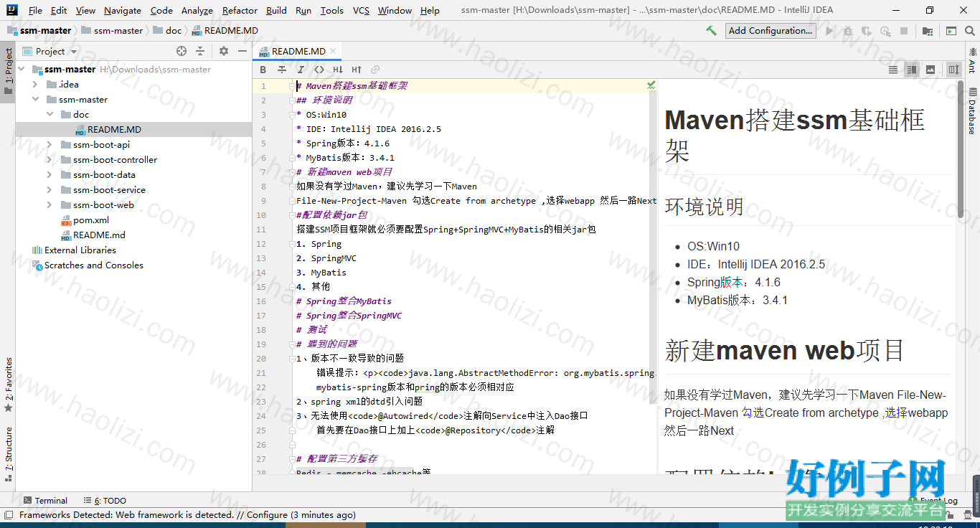This screenshot has height=528, width=980.
Task: Expand the ssm-boot-controller module
Action: point(50,160)
